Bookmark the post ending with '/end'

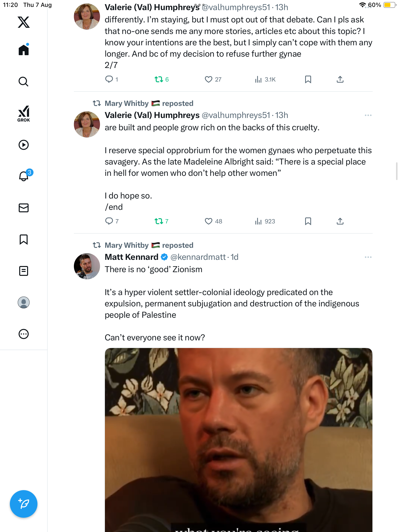click(308, 221)
